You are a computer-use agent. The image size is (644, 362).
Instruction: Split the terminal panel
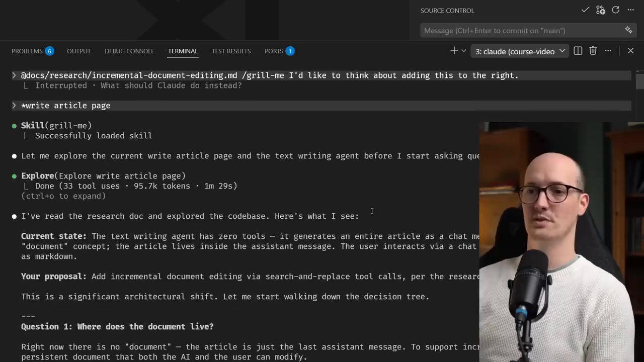point(578,51)
